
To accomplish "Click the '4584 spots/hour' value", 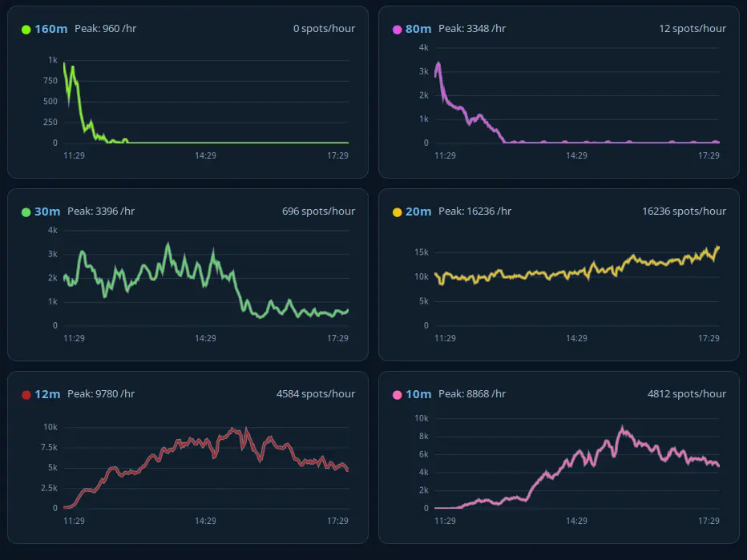I will [315, 394].
